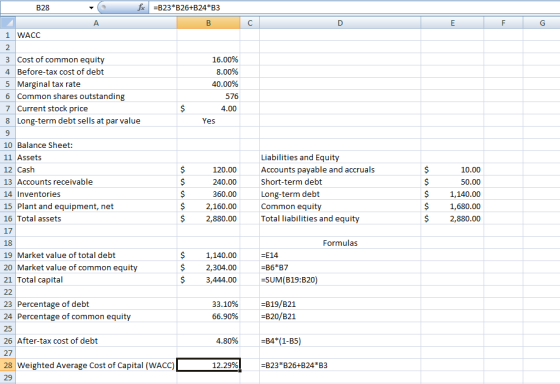The width and height of the screenshot is (560, 384).
Task: Click the Long-term debt sells at par label
Action: click(79, 121)
